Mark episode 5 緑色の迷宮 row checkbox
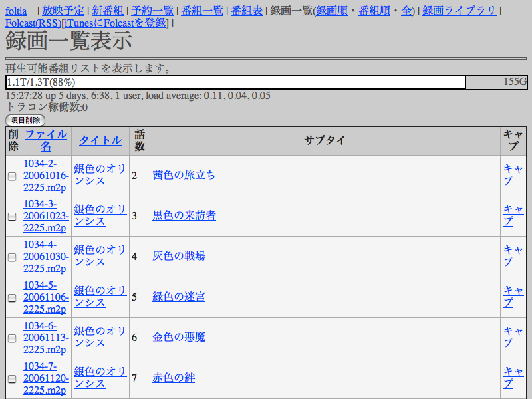The height and width of the screenshot is (399, 532). pyautogui.click(x=12, y=298)
